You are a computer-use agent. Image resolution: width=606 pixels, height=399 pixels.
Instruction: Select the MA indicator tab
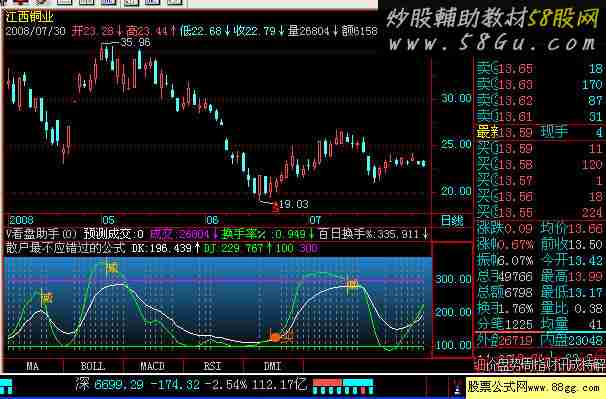tap(33, 366)
